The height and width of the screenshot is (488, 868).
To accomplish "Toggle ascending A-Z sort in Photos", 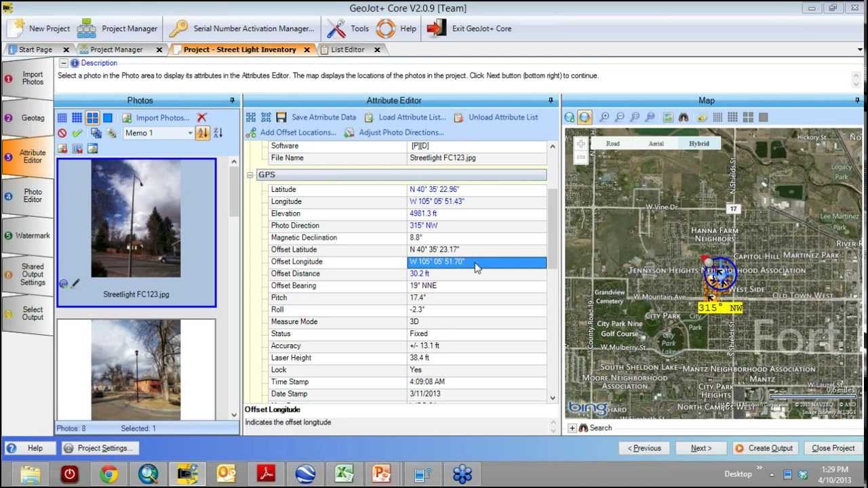I will coord(203,134).
